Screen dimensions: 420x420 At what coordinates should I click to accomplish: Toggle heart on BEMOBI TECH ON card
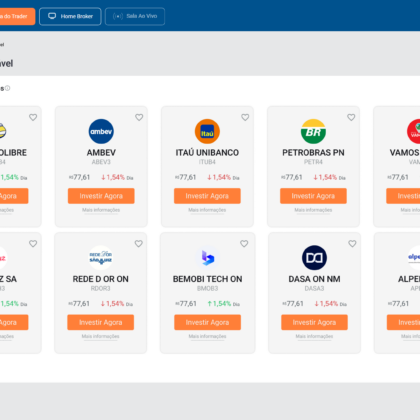244,244
